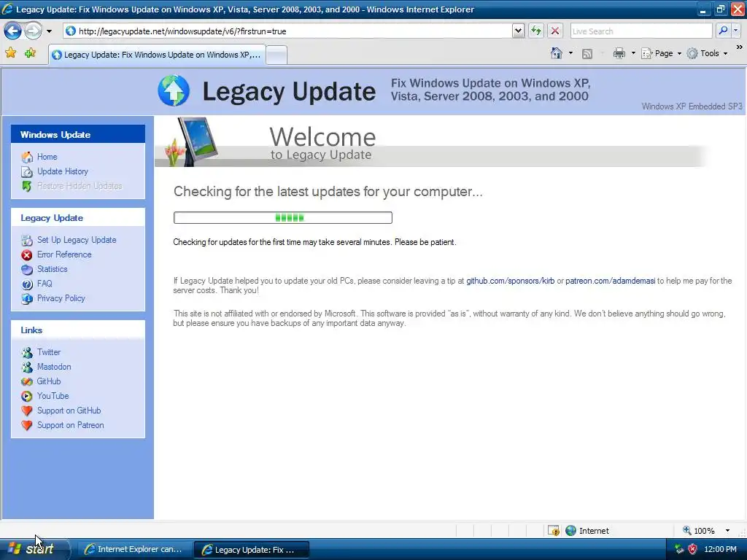Click Restore Hidden Updates link
Image resolution: width=747 pixels, height=560 pixels.
[x=80, y=186]
